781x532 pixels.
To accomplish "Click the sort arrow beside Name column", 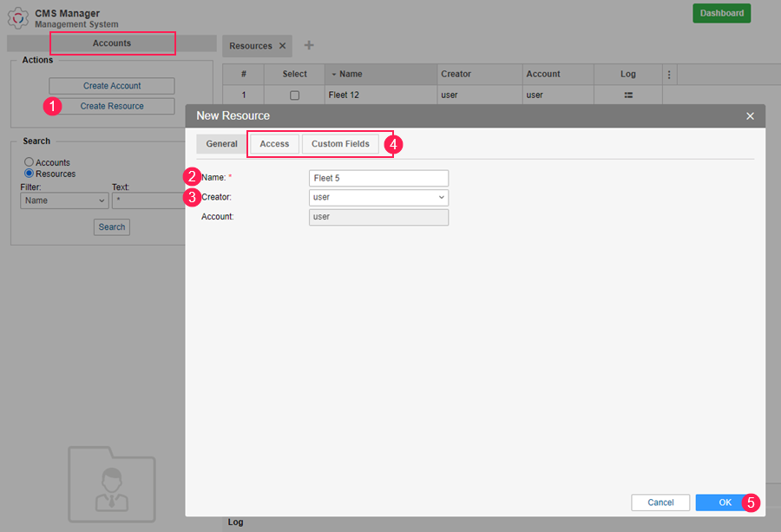I will point(333,75).
